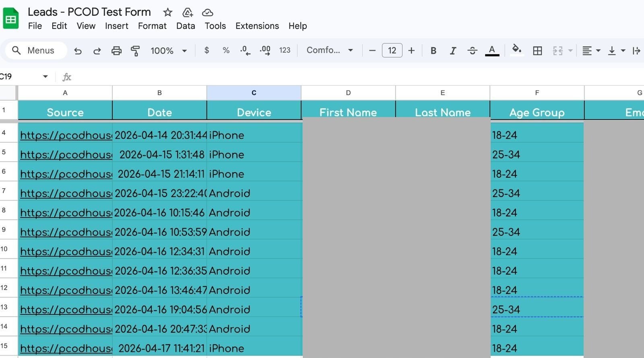
Task: Open the Insert menu
Action: pos(116,26)
